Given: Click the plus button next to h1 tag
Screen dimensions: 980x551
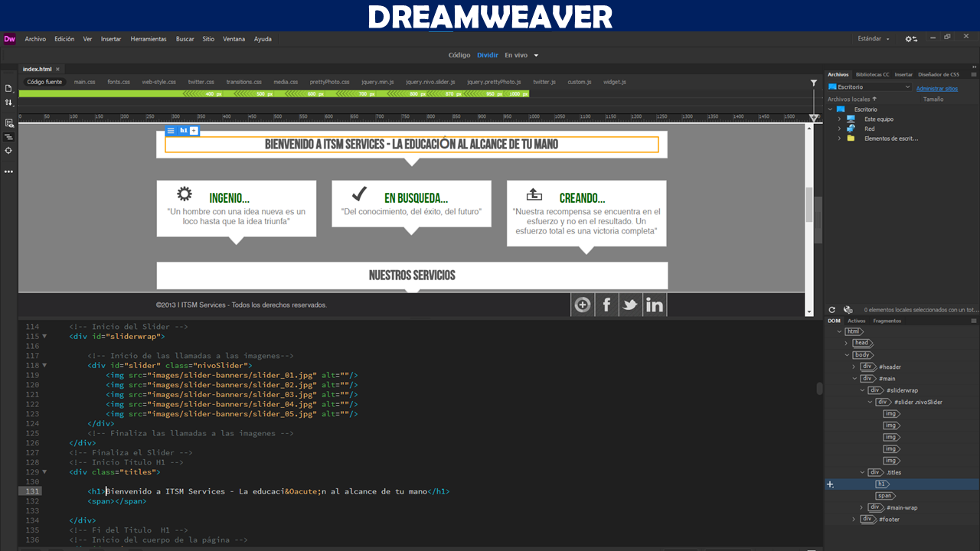Looking at the screenshot, I should pyautogui.click(x=194, y=131).
